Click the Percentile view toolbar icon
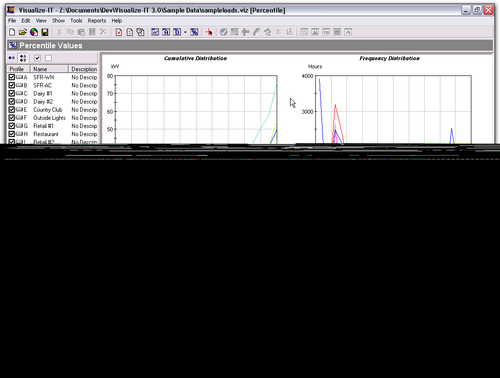This screenshot has height=378, width=500. pyautogui.click(x=194, y=32)
